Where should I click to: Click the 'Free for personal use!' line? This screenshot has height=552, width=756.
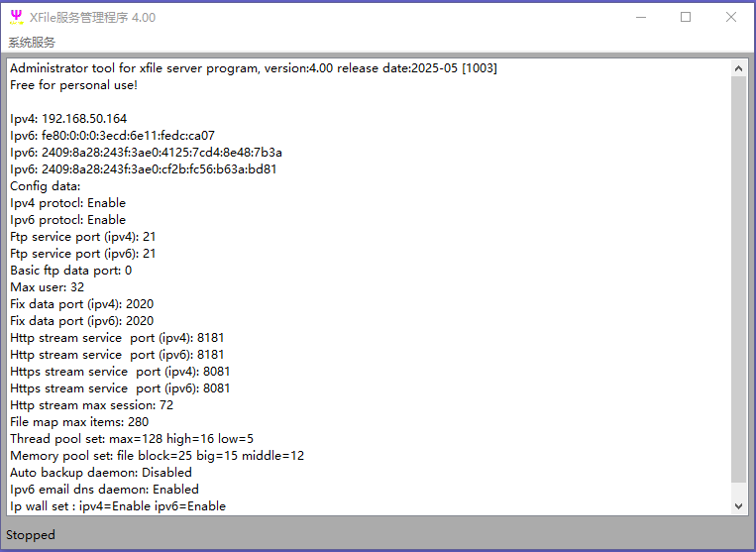[x=73, y=85]
